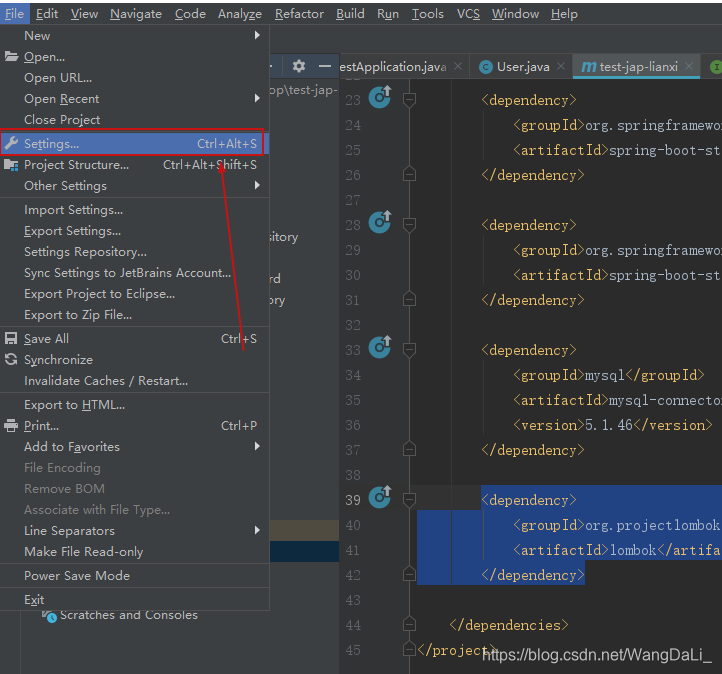Open the Analyze menu
722x674 pixels.
pyautogui.click(x=240, y=14)
